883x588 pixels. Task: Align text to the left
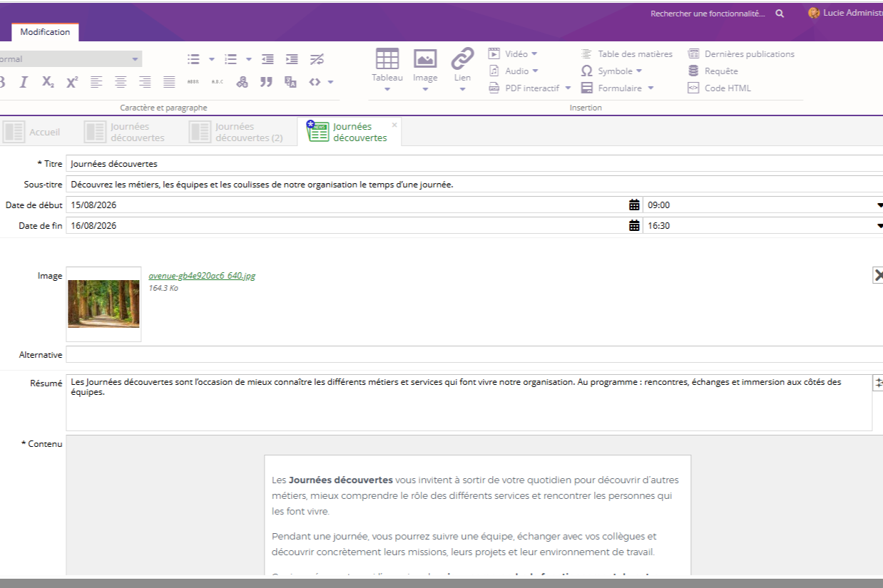point(97,83)
